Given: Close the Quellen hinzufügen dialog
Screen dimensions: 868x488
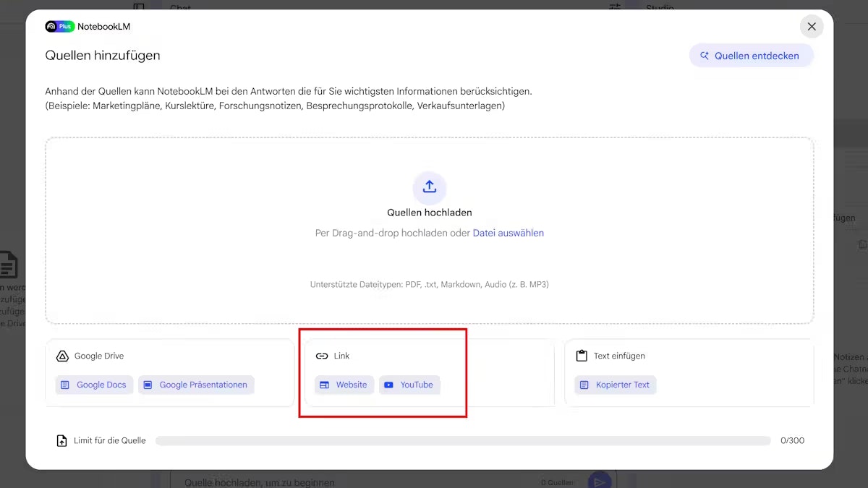Looking at the screenshot, I should (811, 27).
